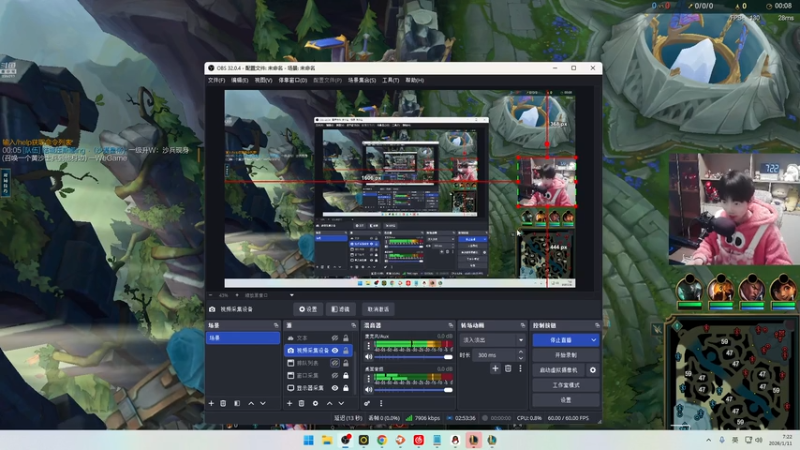The height and width of the screenshot is (450, 800).
Task: Undock the Sources panel icon
Action: click(x=354, y=325)
